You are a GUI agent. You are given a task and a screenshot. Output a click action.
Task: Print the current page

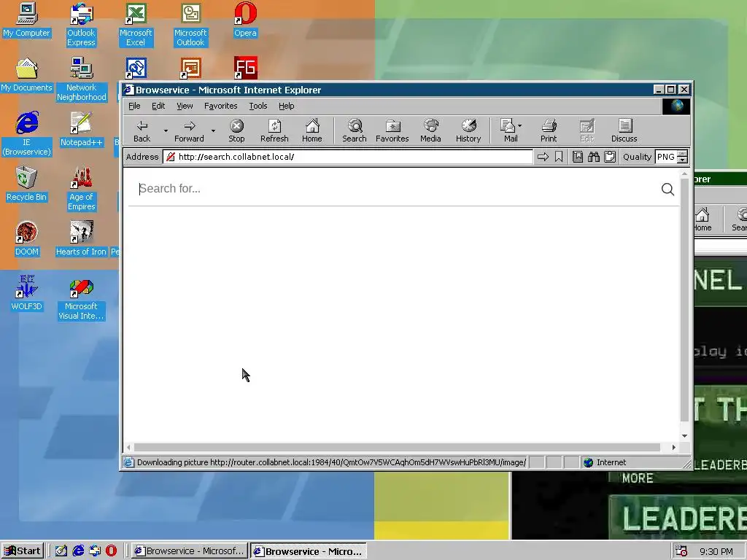click(549, 131)
